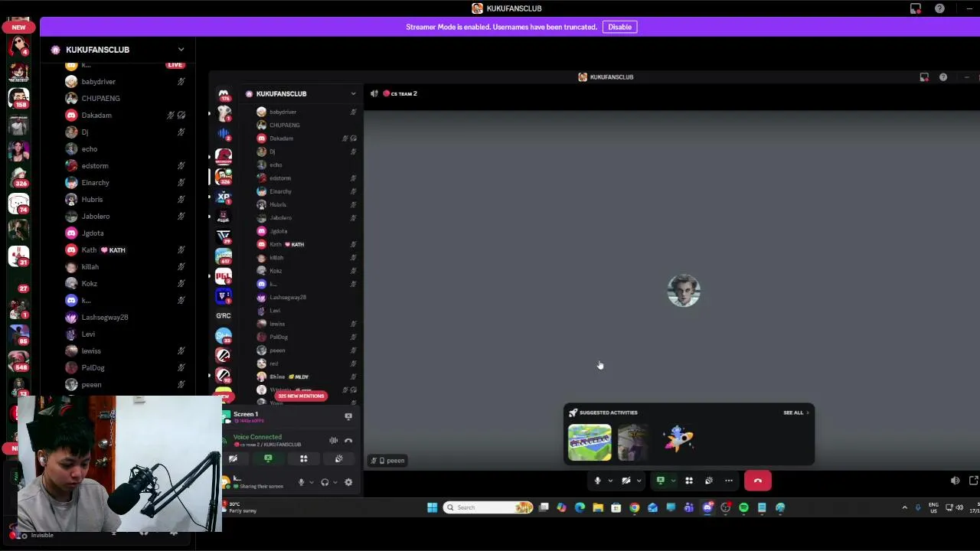The image size is (980, 551).
Task: Open the inbox icon in the top title bar
Action: [x=916, y=8]
